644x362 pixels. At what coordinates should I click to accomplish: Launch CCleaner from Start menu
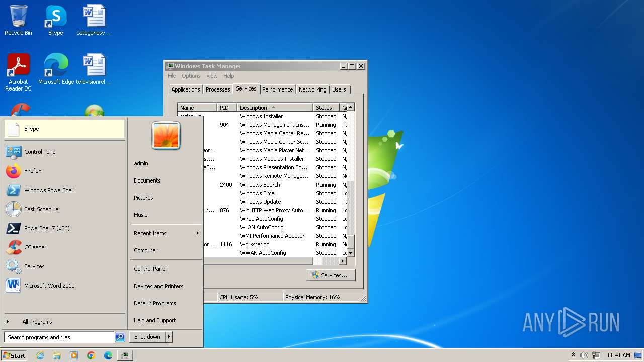[x=64, y=247]
